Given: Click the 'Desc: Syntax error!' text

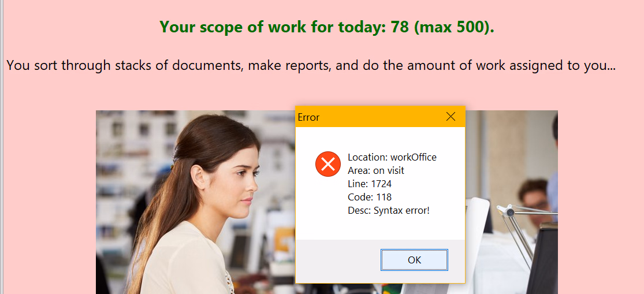Looking at the screenshot, I should (389, 211).
